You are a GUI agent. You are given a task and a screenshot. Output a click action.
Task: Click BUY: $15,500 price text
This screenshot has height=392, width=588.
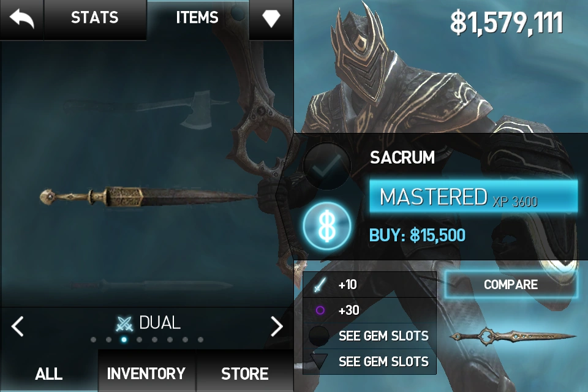[417, 235]
